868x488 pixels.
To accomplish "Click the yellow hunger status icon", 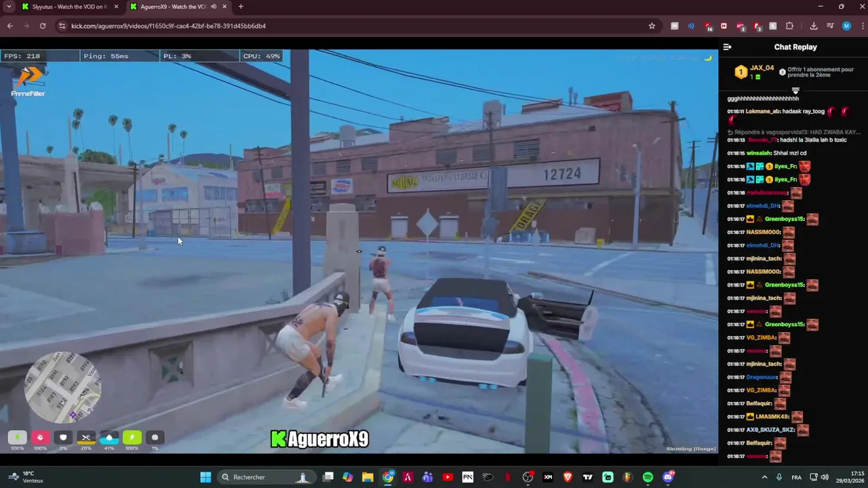I will pos(86,438).
